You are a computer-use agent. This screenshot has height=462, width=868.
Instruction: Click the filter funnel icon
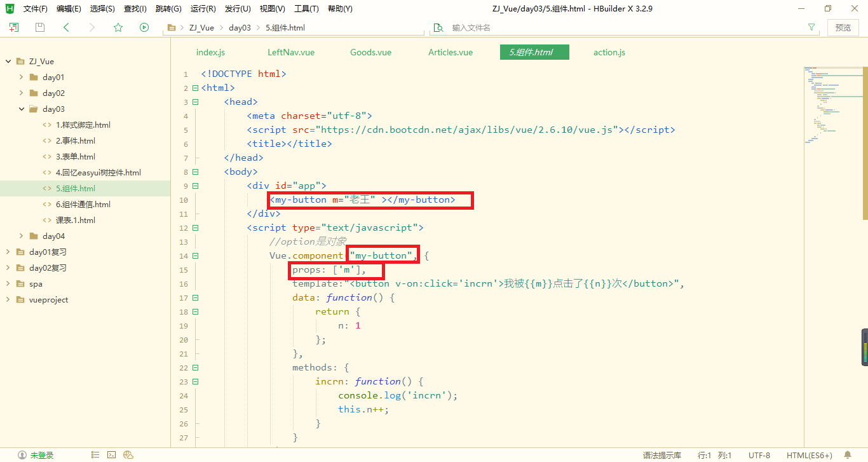[811, 27]
